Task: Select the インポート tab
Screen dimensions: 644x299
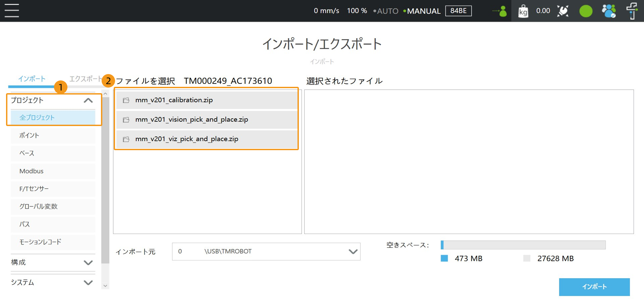Action: pyautogui.click(x=32, y=79)
